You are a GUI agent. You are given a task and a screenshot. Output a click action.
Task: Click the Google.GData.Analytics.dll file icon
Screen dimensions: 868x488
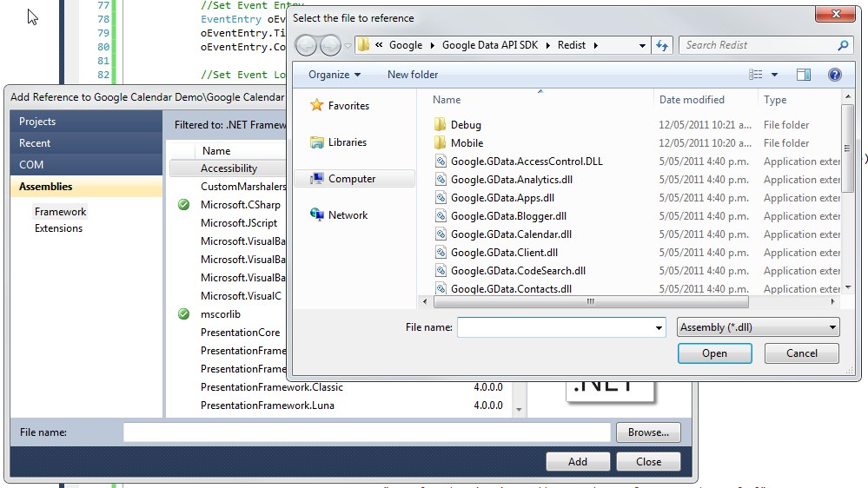point(441,179)
